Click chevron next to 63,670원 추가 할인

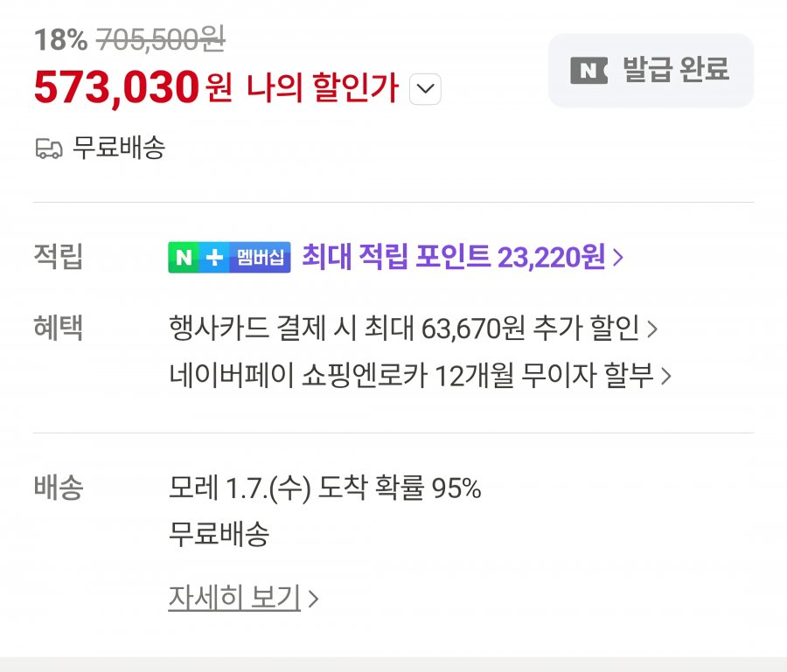651,330
